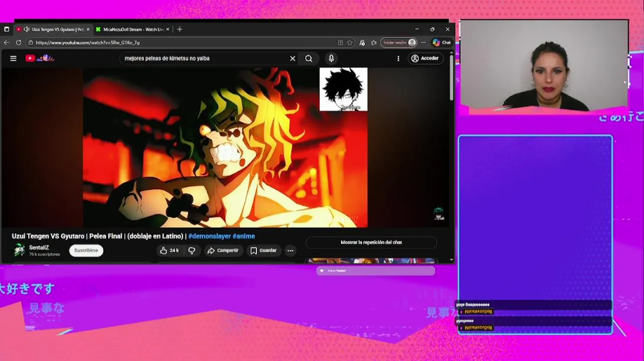
Task: Open the split screen icon in address bar
Action: pyautogui.click(x=341, y=43)
